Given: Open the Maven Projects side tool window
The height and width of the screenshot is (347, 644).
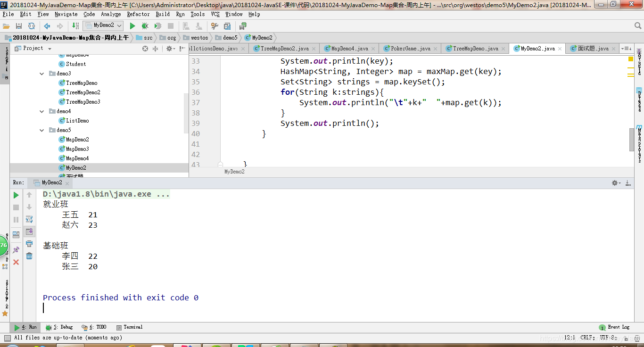Looking at the screenshot, I should (639, 143).
